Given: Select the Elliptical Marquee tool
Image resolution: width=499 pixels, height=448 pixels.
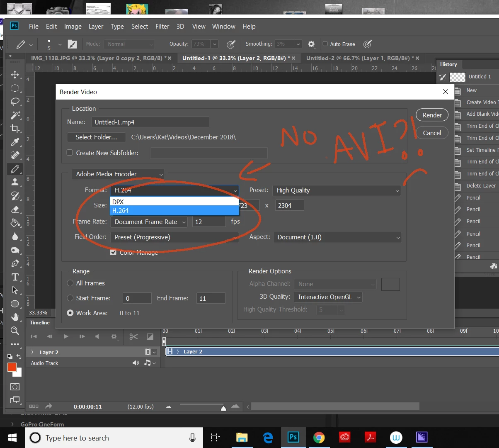Looking at the screenshot, I should (15, 88).
